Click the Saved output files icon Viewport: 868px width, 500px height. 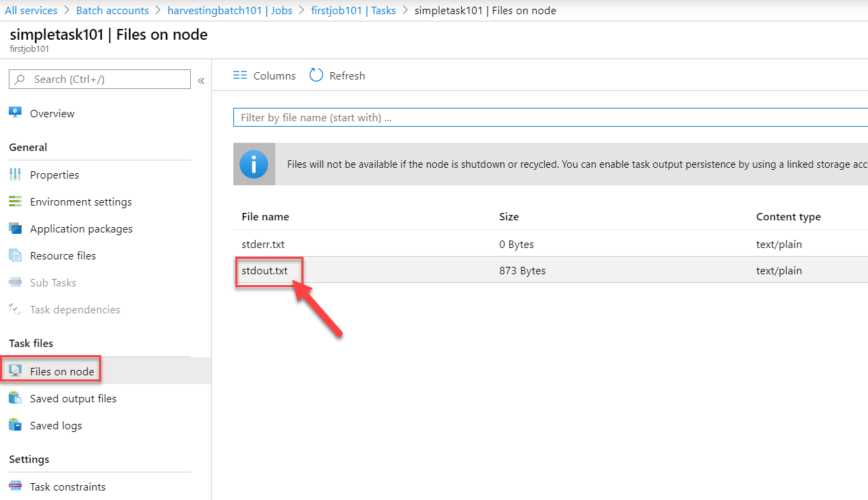(x=16, y=398)
